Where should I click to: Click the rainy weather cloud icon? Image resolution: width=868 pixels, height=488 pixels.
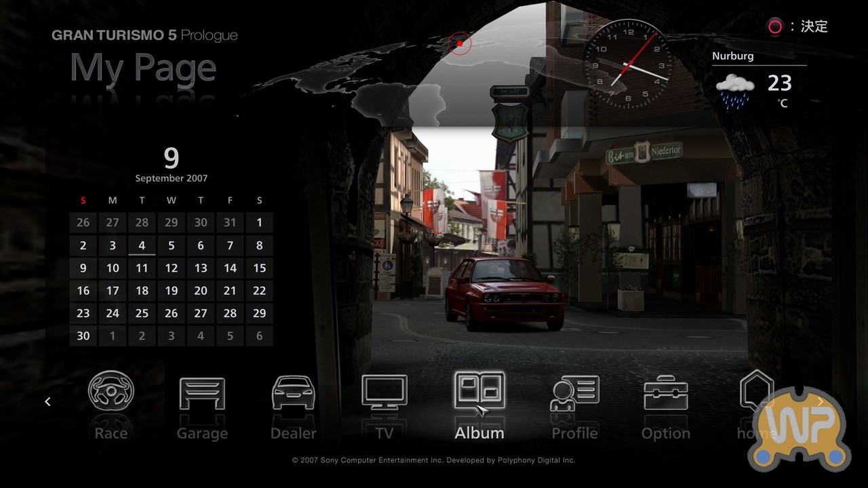click(x=735, y=91)
